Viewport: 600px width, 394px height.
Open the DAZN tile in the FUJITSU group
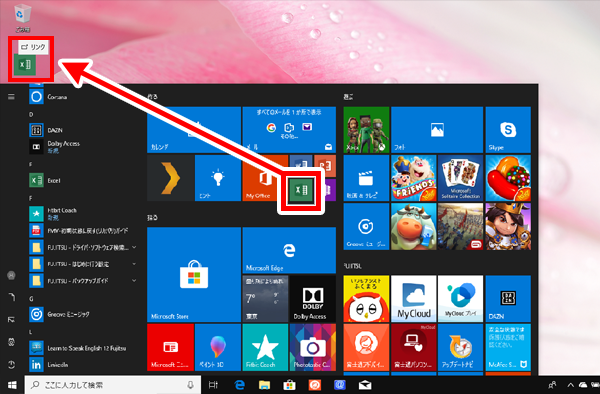(x=508, y=299)
